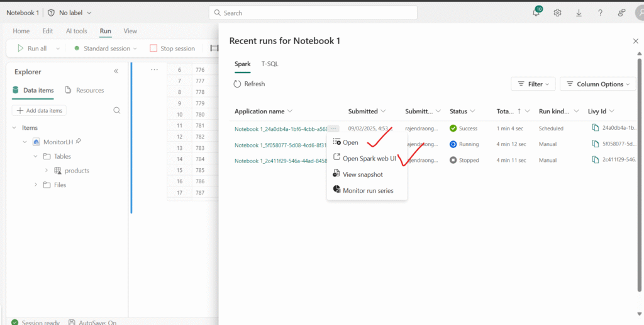Click the Running status icon in the second row
This screenshot has width=644, height=325.
[453, 144]
